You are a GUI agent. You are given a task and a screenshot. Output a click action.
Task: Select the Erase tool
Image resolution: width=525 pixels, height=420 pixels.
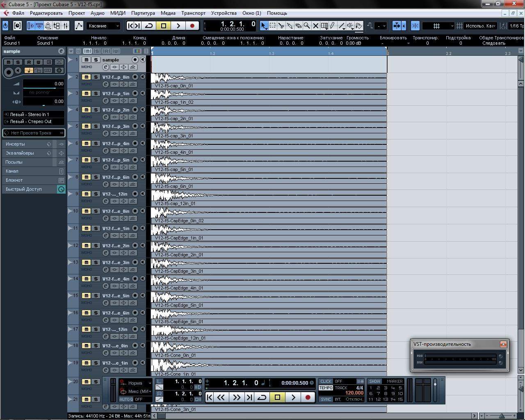(298, 26)
